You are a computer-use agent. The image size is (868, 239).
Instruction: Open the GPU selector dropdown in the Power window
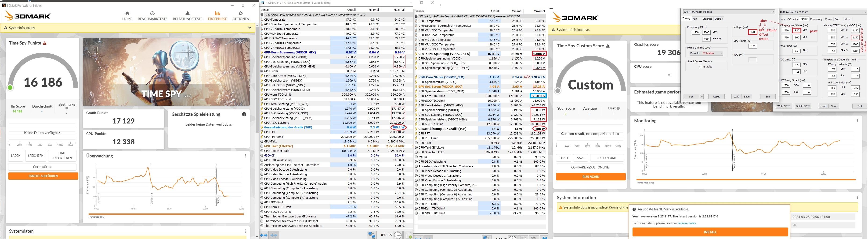coord(823,12)
